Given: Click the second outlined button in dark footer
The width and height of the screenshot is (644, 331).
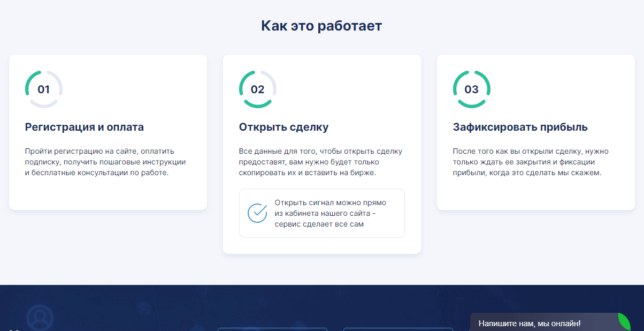Looking at the screenshot, I should [x=398, y=329].
